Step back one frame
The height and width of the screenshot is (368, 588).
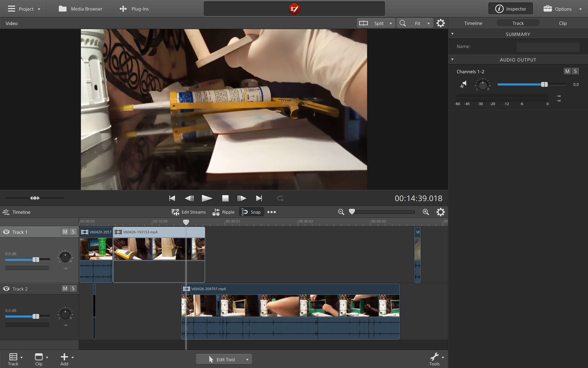coord(189,198)
